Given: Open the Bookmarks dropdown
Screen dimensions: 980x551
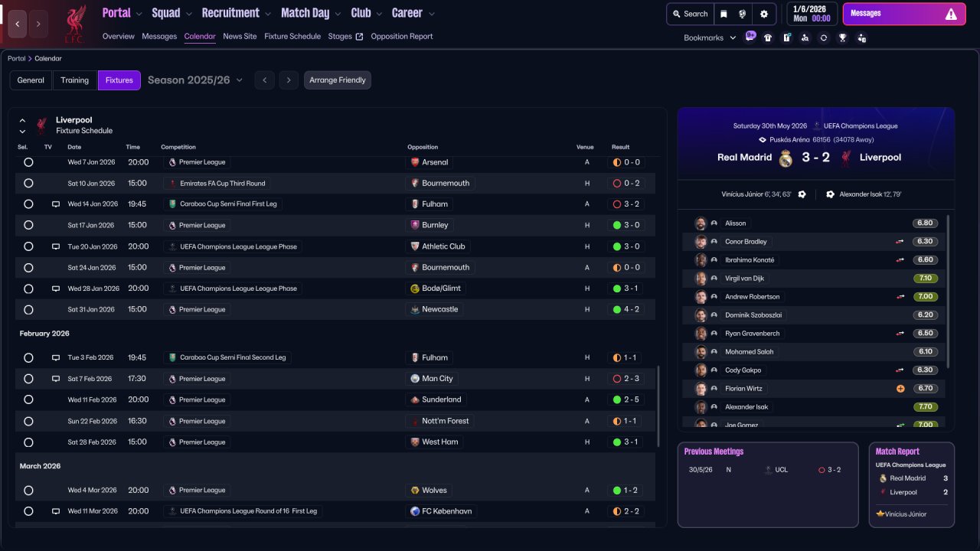Looking at the screenshot, I should point(710,37).
